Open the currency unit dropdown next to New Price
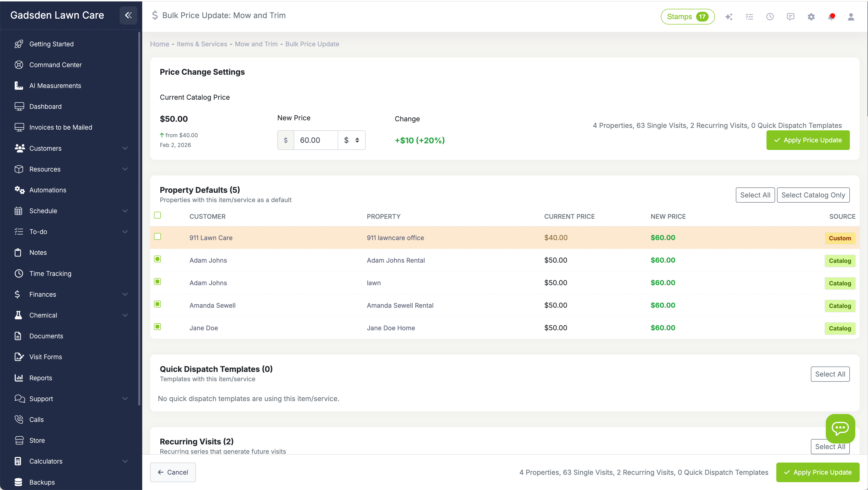868x490 pixels. (x=352, y=140)
